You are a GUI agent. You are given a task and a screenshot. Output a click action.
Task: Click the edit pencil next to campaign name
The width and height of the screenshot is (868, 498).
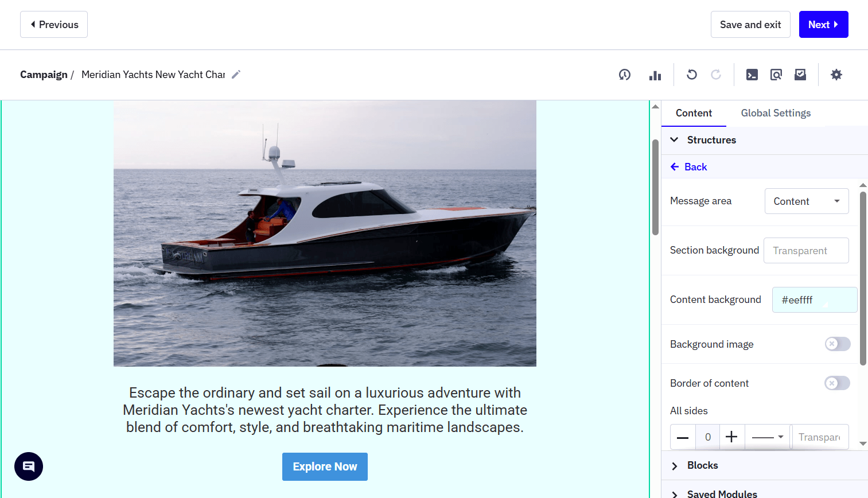tap(236, 74)
